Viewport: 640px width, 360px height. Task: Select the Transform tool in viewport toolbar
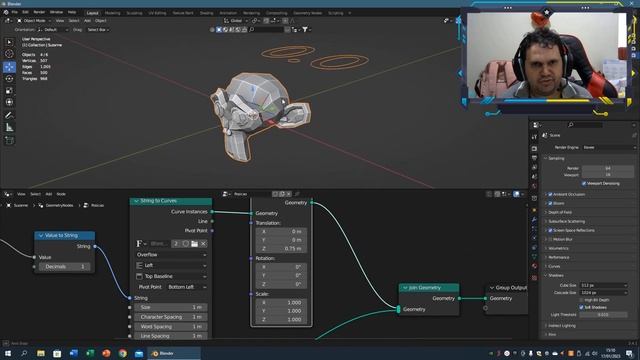pyautogui.click(x=9, y=102)
